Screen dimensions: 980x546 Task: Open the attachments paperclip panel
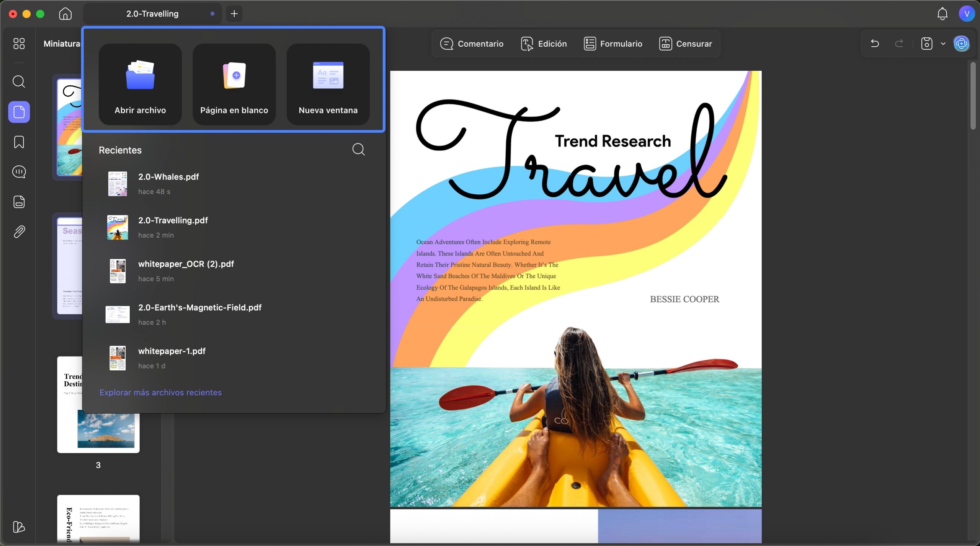(x=19, y=231)
